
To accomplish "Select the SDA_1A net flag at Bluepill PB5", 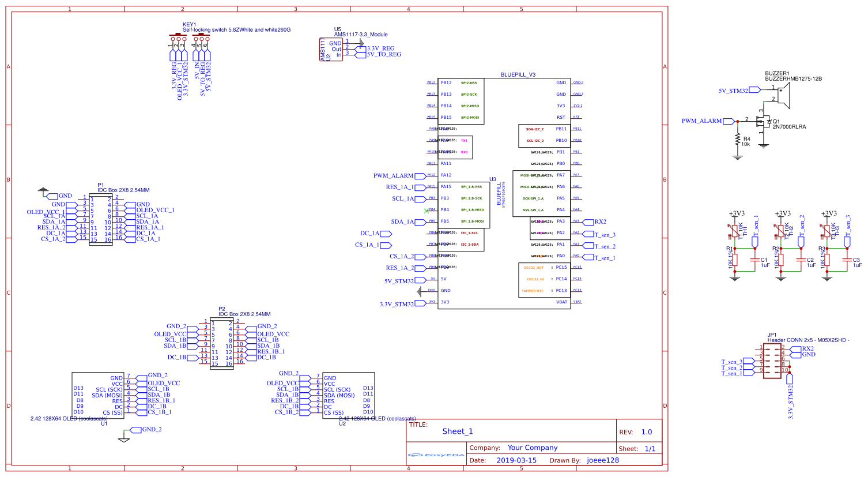I will tap(408, 222).
